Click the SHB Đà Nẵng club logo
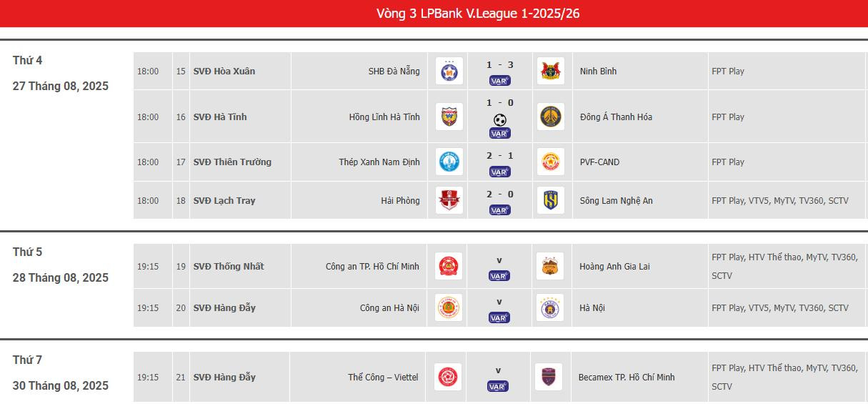868x404 pixels. click(449, 71)
